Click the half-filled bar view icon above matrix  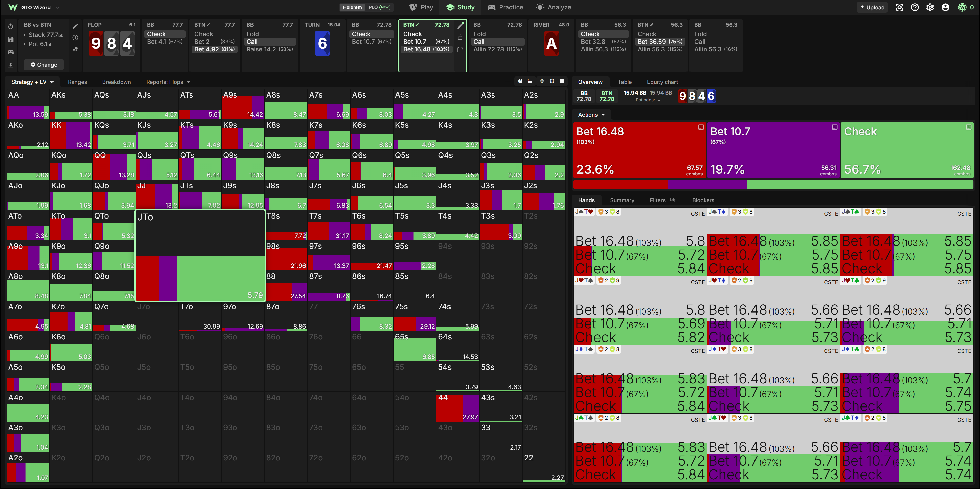tap(530, 81)
